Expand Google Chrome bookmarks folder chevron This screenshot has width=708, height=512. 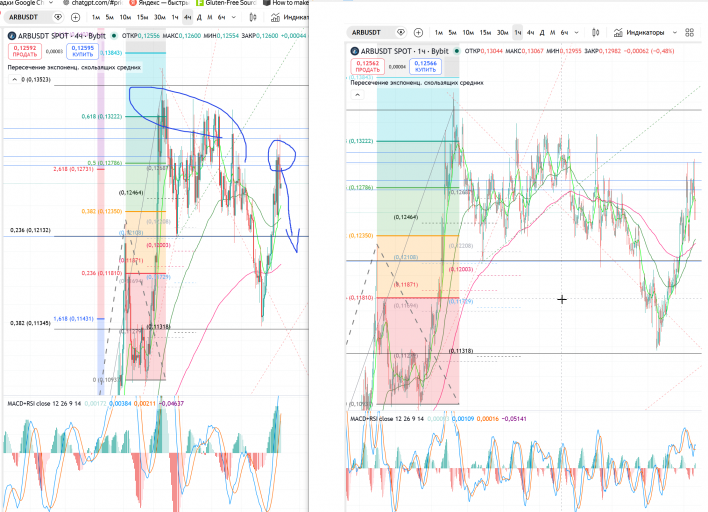[x=51, y=3]
